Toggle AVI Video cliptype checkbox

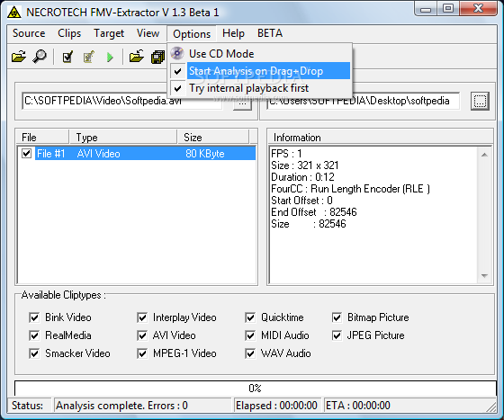click(142, 335)
